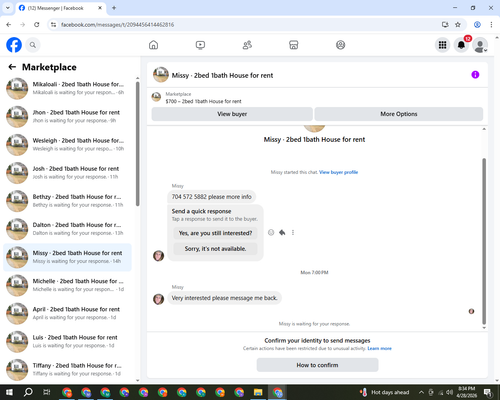The height and width of the screenshot is (400, 500).
Task: Click Missy's avatar beside 'Very interested' message
Action: 158,299
